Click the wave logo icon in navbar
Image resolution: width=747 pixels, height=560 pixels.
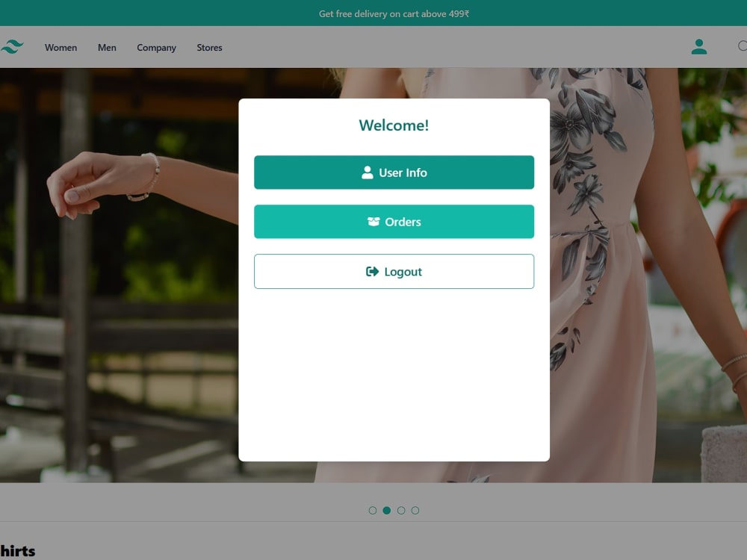(12, 46)
